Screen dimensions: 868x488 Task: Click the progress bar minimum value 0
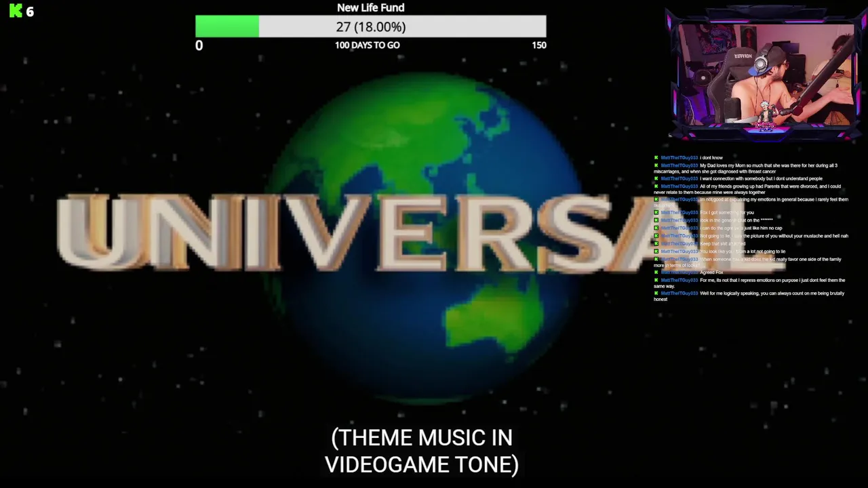coord(199,45)
